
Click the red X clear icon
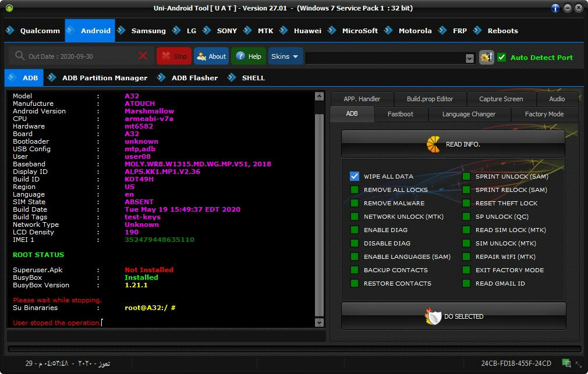tap(143, 56)
